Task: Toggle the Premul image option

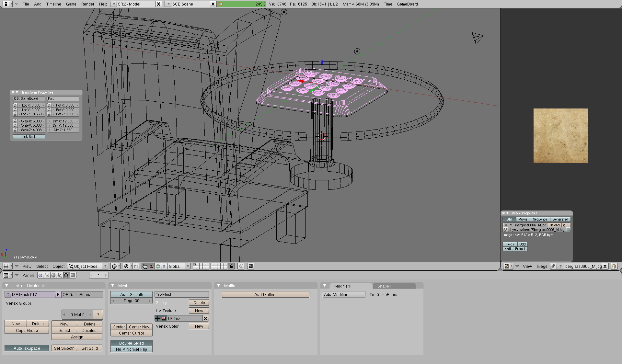Action: (x=520, y=249)
